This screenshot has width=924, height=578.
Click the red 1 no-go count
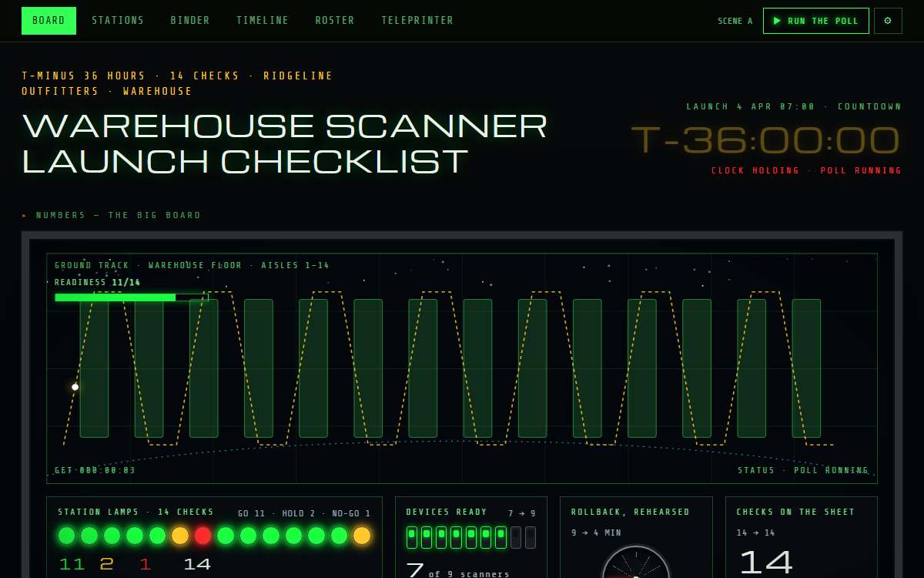pos(146,565)
